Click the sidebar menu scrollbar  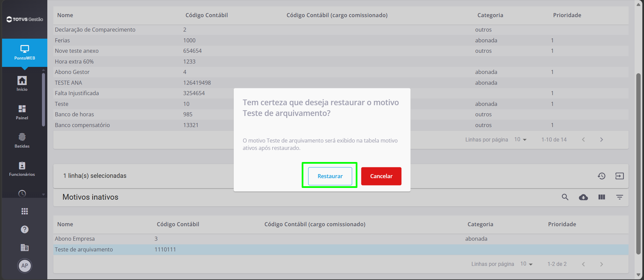(x=43, y=99)
